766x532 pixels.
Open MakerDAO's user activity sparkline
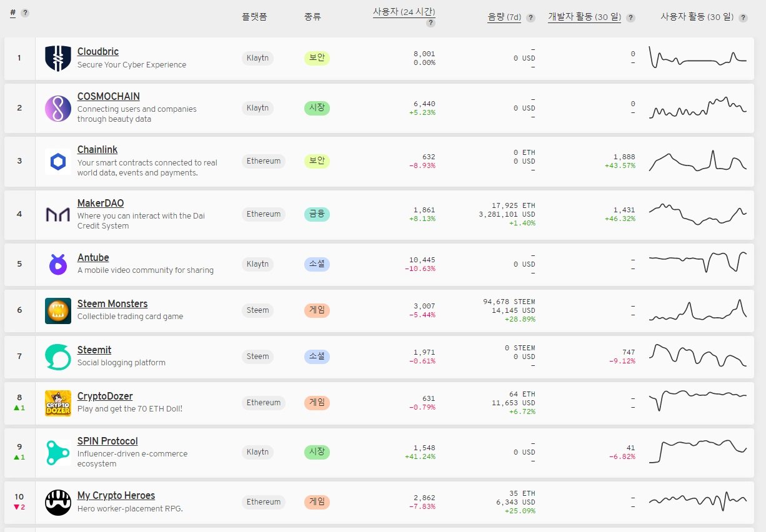698,214
